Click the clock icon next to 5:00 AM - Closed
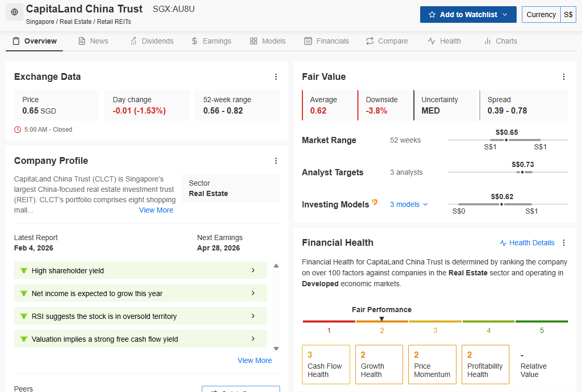Screen dimensions: 582x392 (x=18, y=130)
